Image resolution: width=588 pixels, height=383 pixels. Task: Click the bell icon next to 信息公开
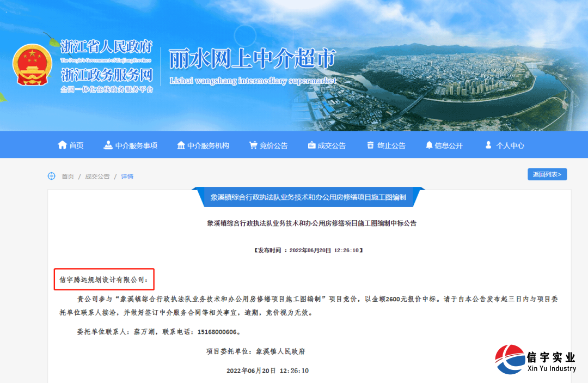(x=429, y=144)
